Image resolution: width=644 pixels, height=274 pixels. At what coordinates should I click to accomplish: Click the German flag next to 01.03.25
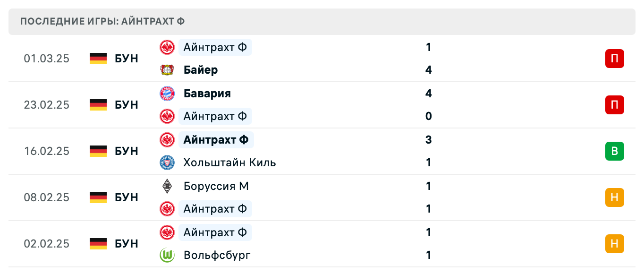(x=98, y=59)
